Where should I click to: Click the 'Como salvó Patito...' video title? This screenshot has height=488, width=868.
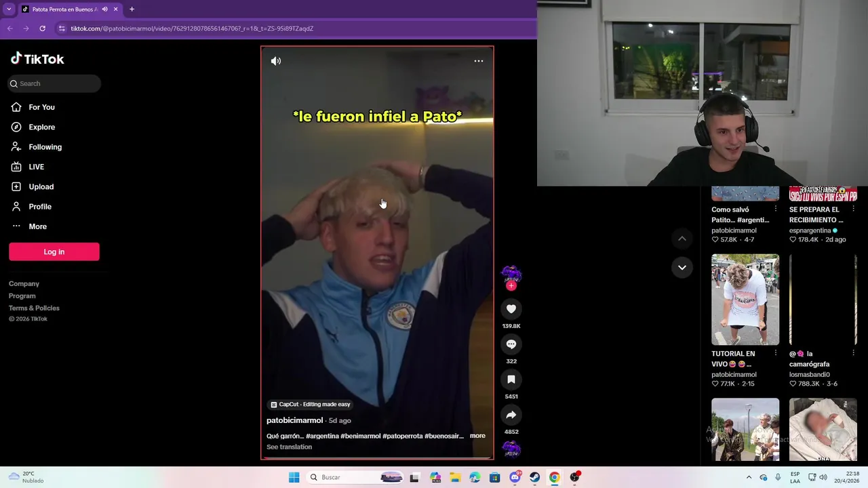[740, 215]
